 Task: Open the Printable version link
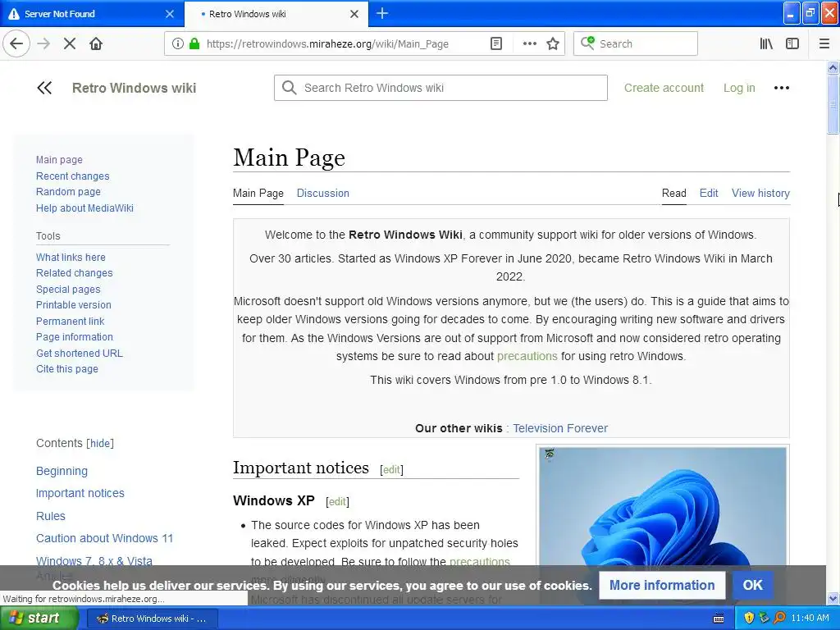pos(74,305)
